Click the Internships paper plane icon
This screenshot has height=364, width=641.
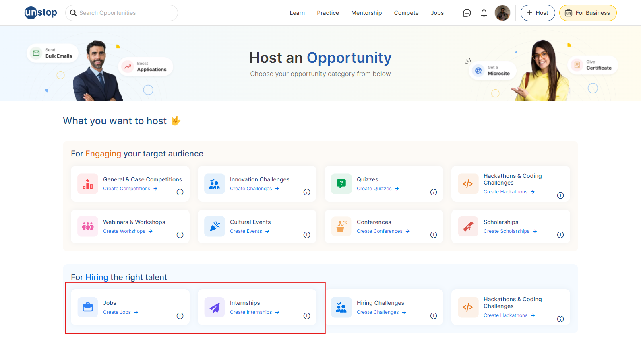click(x=215, y=307)
